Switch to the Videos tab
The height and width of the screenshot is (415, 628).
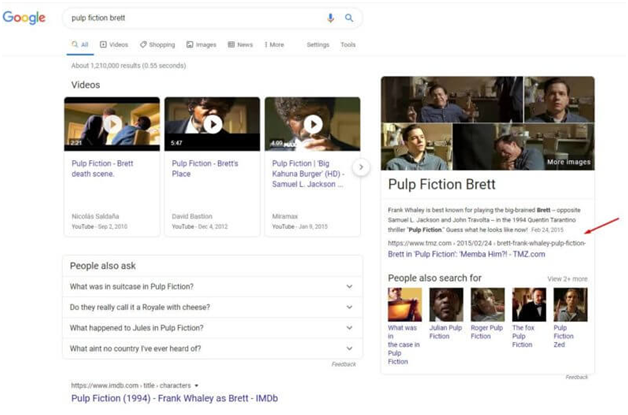[114, 44]
